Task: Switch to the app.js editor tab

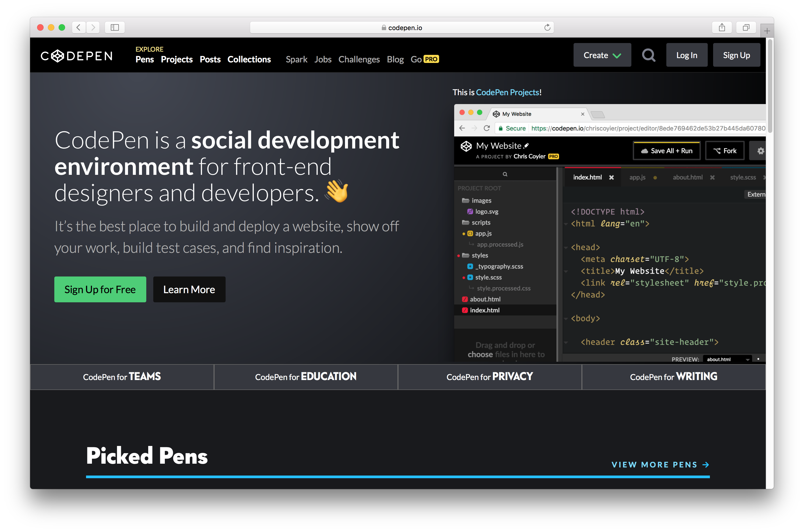Action: [637, 178]
